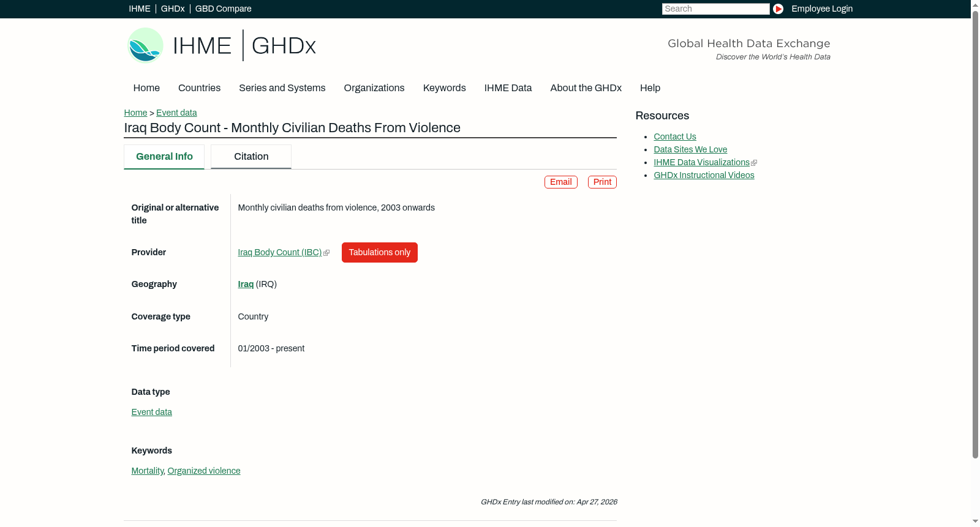Screen dimensions: 980x527
Task: Select the General Info tab
Action: pyautogui.click(x=164, y=157)
